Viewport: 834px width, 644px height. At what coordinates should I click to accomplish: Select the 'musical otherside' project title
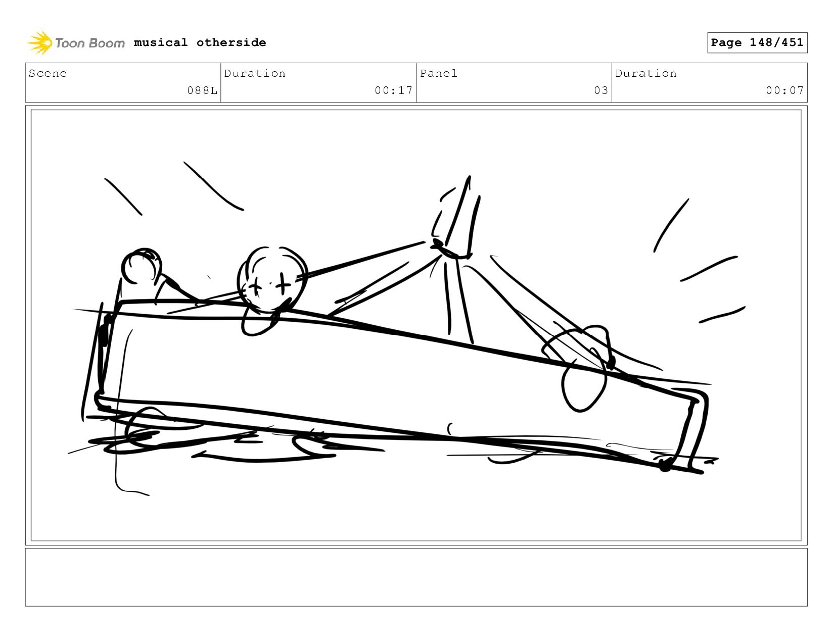click(200, 42)
